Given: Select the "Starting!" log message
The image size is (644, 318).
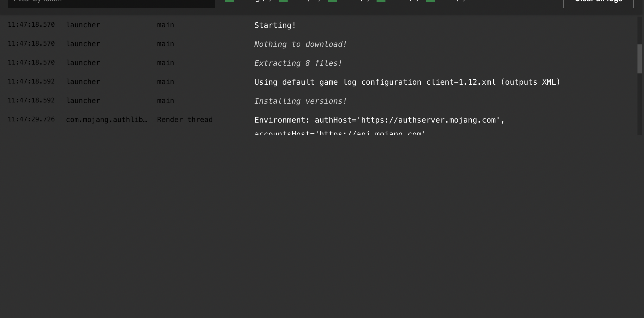Looking at the screenshot, I should tap(275, 25).
